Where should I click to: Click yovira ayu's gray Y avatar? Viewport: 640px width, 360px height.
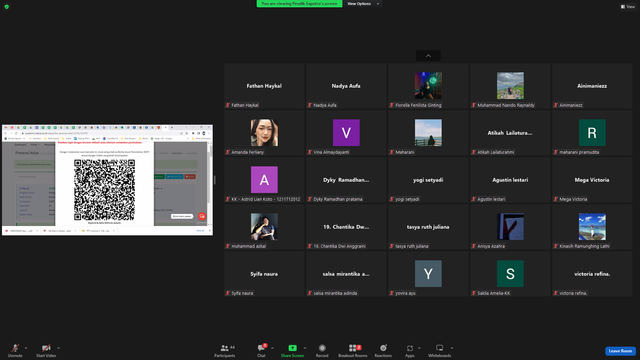[x=428, y=273]
